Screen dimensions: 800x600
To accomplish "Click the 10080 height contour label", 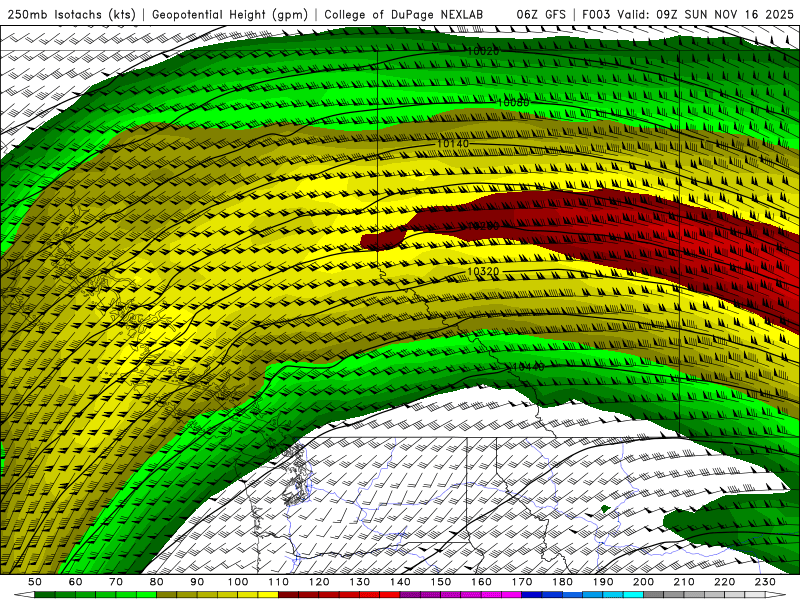I will tap(513, 103).
